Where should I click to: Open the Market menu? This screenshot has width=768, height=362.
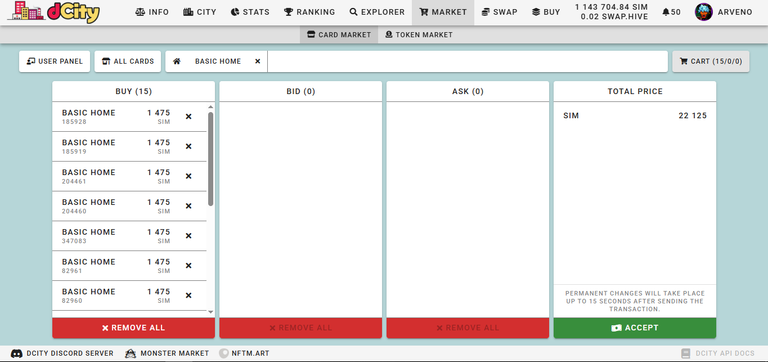point(443,12)
